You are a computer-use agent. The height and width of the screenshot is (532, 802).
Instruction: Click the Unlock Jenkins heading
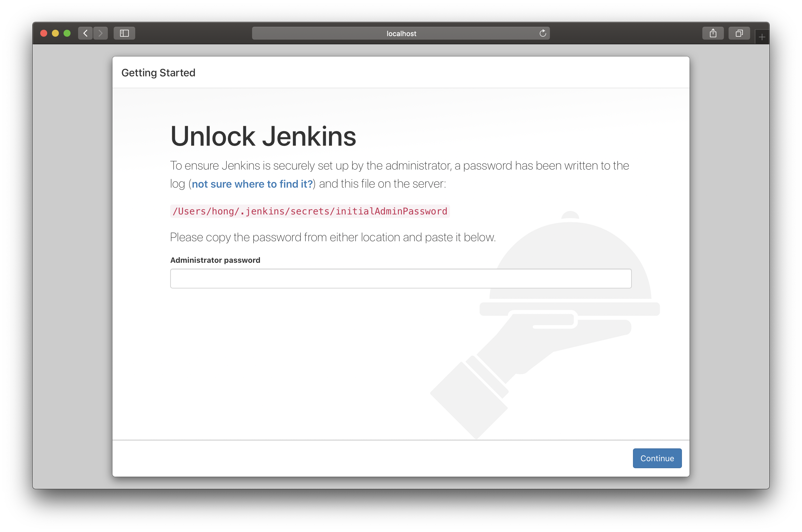point(263,136)
